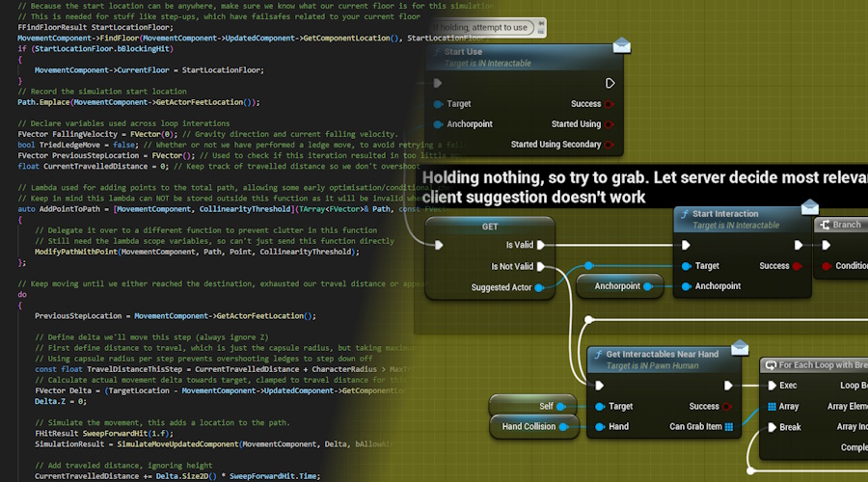Click the Is Not Valid exec output pin
The height and width of the screenshot is (482, 868).
[x=541, y=266]
